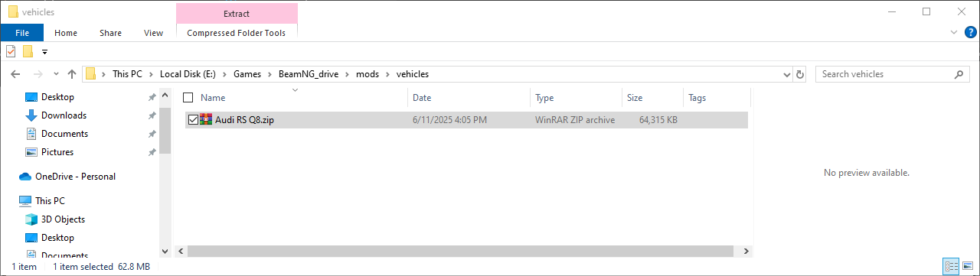This screenshot has width=980, height=276.
Task: Click the WinRAR ZIP archive type cell
Action: (x=575, y=120)
